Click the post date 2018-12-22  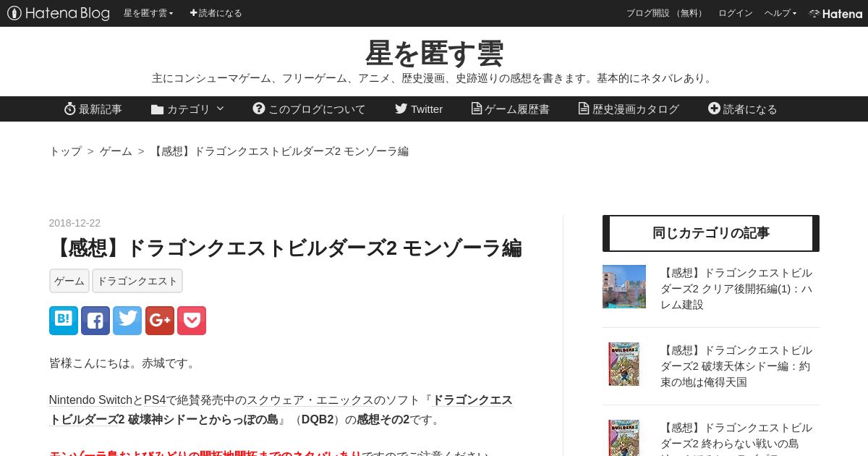pos(75,223)
